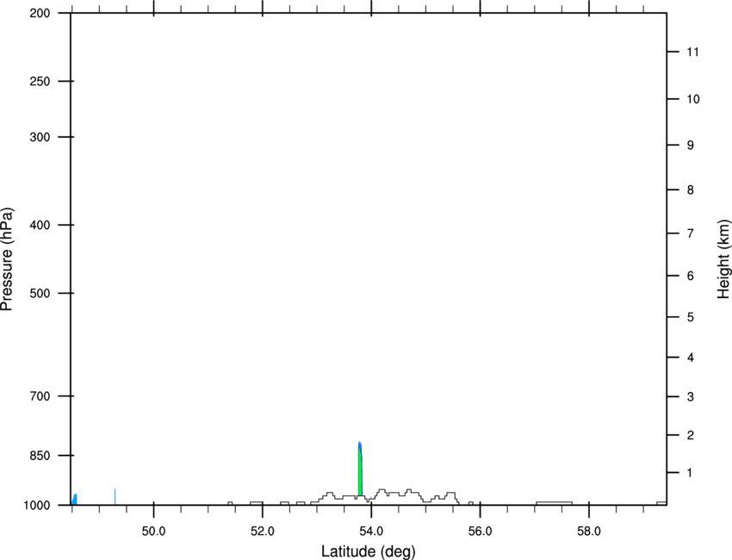732x560 pixels.
Task: Click the 2 km height label
Action: coord(691,435)
